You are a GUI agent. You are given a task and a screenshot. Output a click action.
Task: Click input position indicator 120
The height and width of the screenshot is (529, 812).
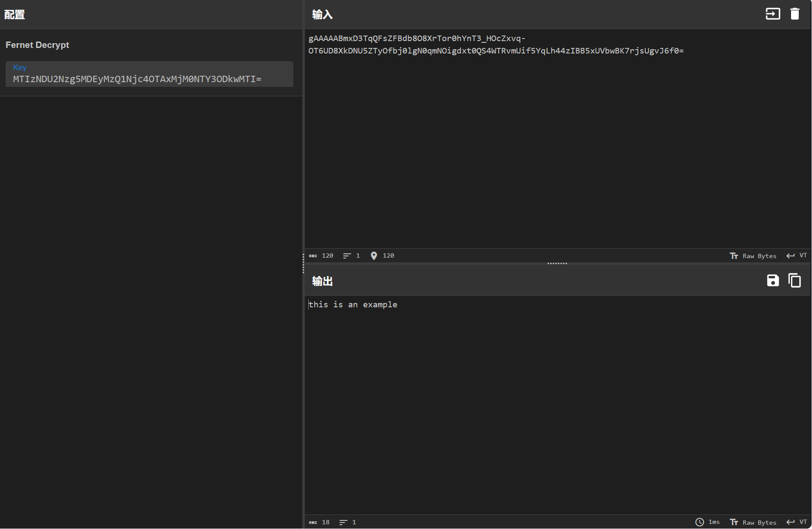382,256
